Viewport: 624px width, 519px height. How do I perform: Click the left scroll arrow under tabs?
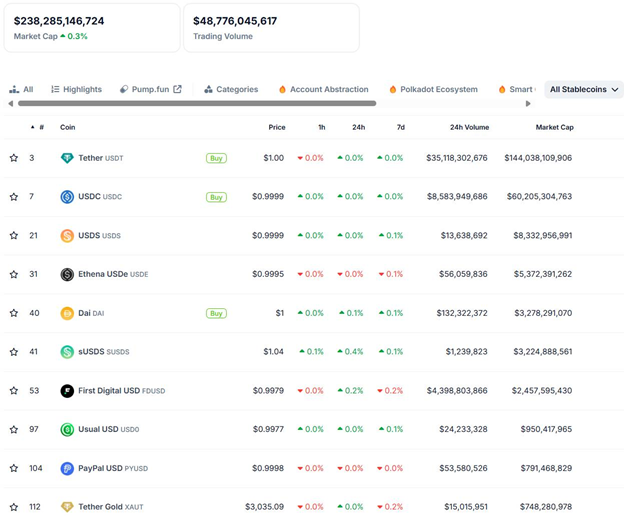click(x=11, y=103)
